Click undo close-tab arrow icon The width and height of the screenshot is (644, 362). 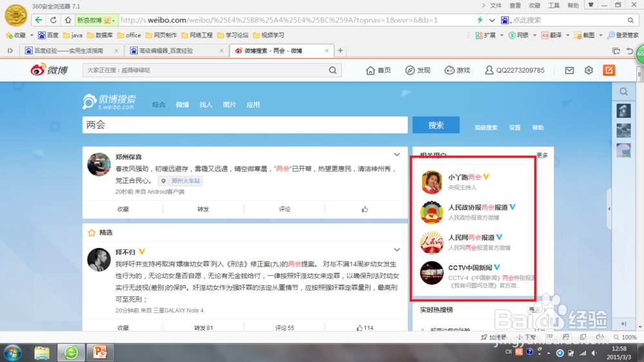[x=629, y=51]
